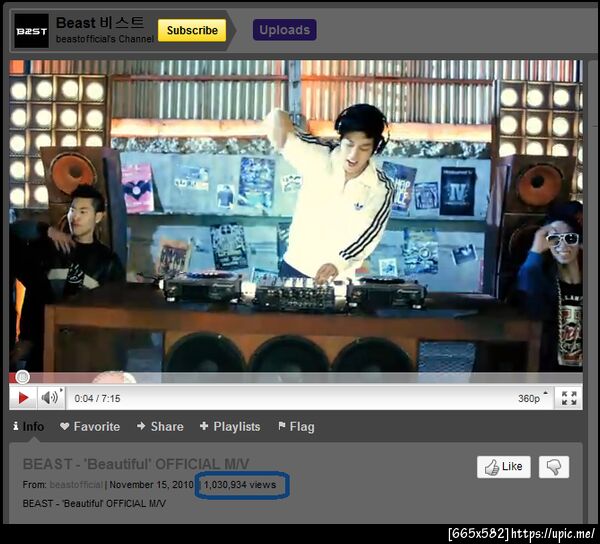Click the 1,030,934 views count
Viewport: 600px width, 544px height.
[x=240, y=485]
